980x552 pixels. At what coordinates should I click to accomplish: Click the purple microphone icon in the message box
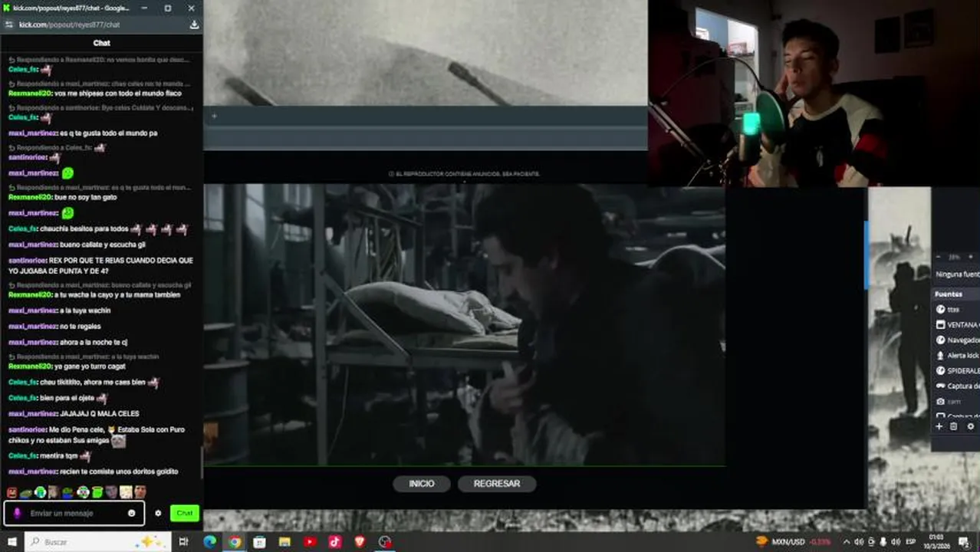[x=18, y=513]
